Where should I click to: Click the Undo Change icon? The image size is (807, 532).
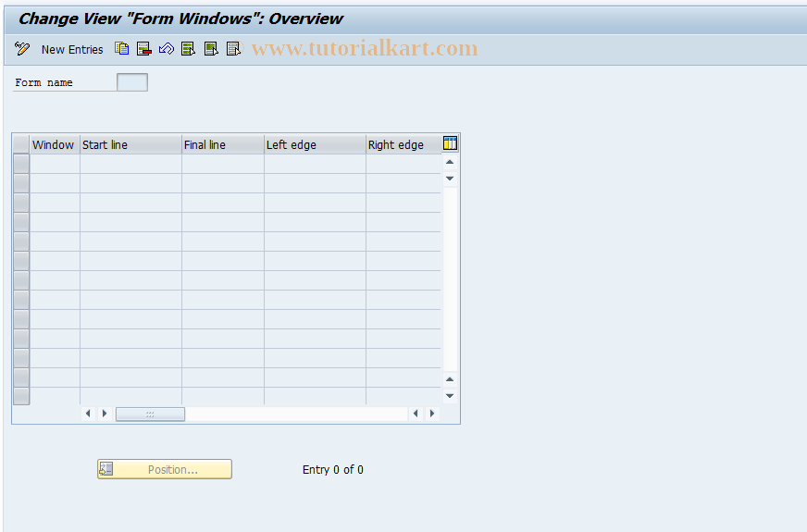click(167, 49)
